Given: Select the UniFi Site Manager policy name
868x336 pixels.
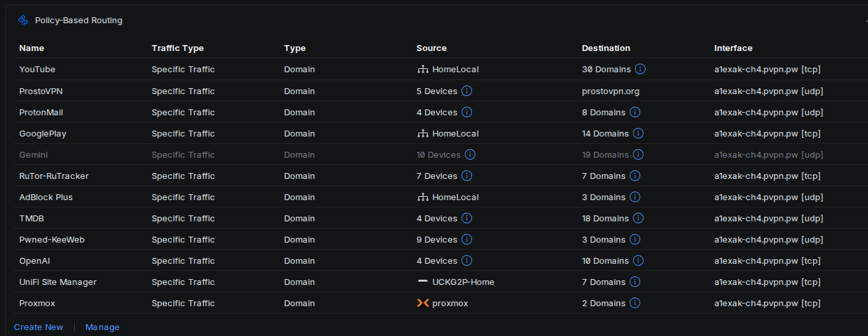Looking at the screenshot, I should pos(58,282).
